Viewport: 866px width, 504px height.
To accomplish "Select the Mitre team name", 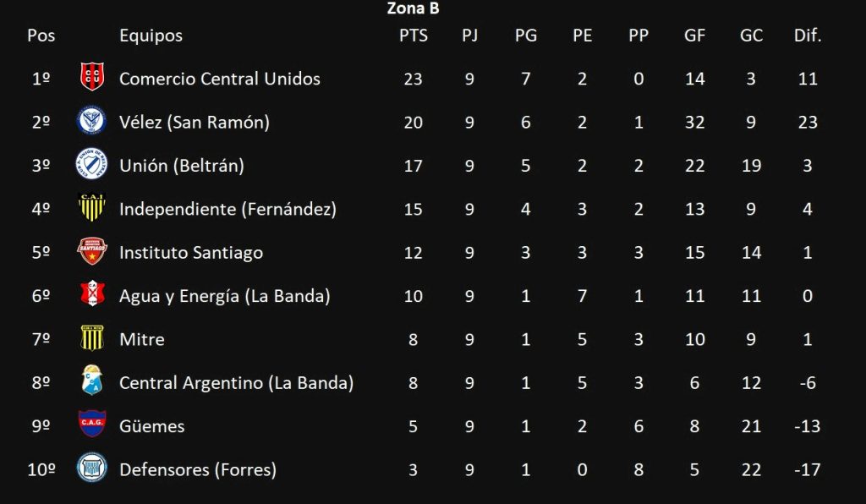I will coord(142,339).
